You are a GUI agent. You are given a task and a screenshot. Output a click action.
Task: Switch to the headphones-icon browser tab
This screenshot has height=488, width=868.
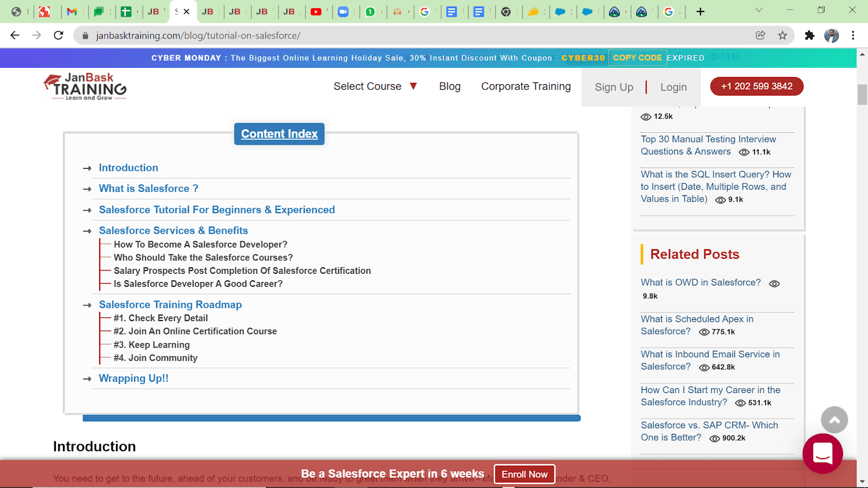[x=397, y=11]
